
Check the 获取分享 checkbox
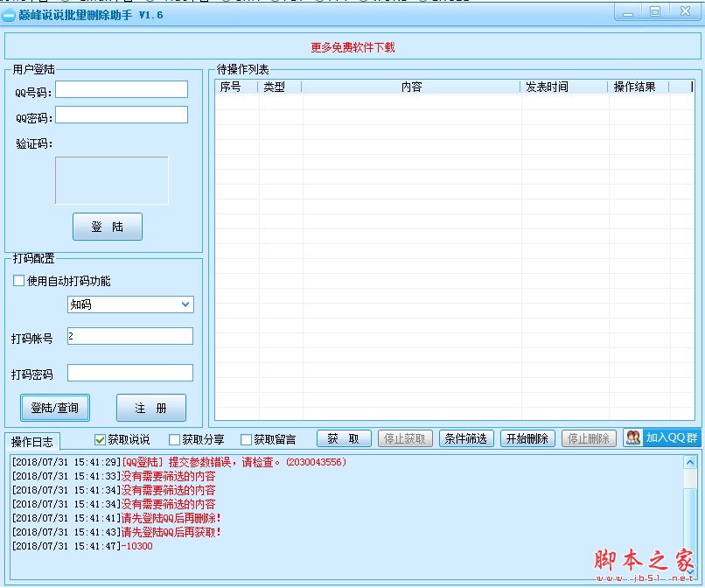(x=174, y=439)
